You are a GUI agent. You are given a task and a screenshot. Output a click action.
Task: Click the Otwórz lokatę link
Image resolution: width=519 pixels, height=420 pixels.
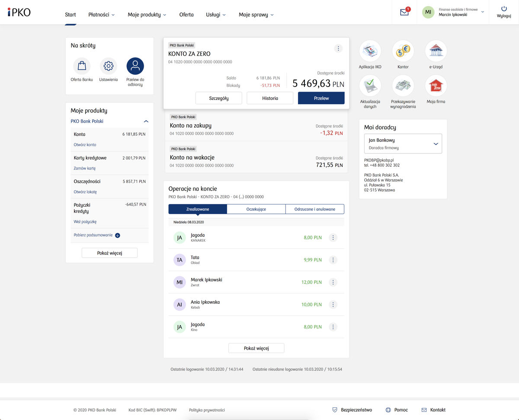[85, 192]
